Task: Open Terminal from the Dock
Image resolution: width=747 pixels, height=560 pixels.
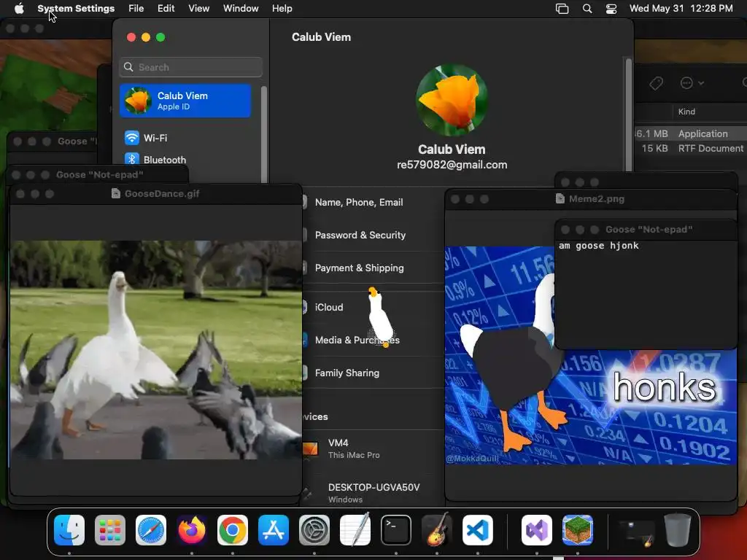Action: [x=396, y=530]
